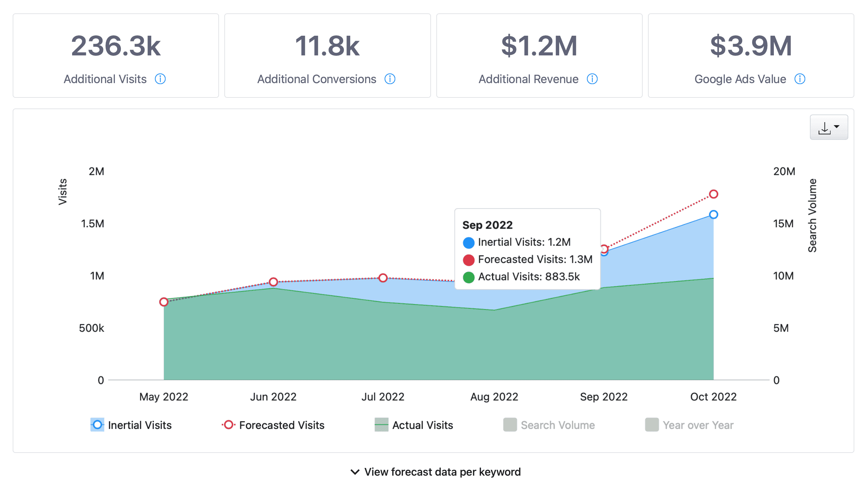Click the Jun 2022 forecasted data point
The height and width of the screenshot is (494, 868).
point(273,282)
